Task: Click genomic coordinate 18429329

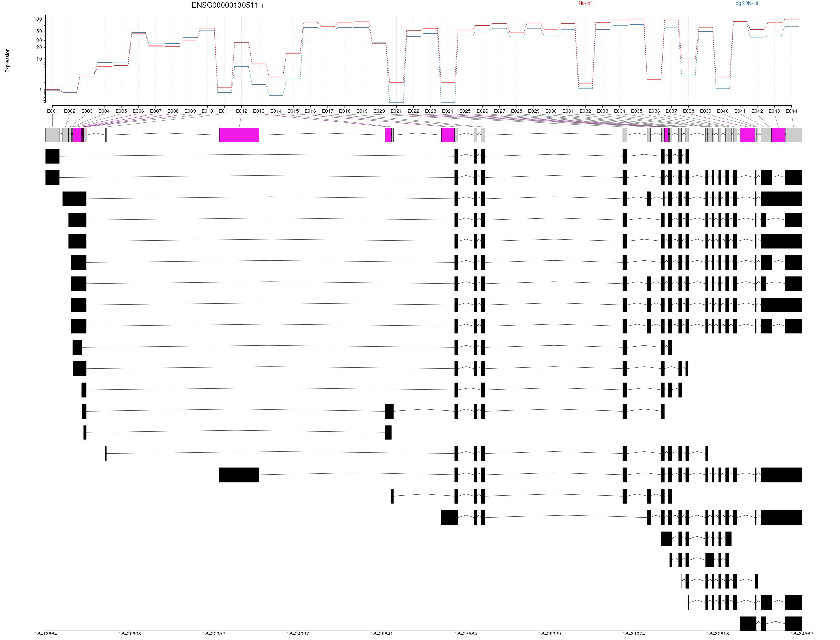Action: tap(550, 634)
